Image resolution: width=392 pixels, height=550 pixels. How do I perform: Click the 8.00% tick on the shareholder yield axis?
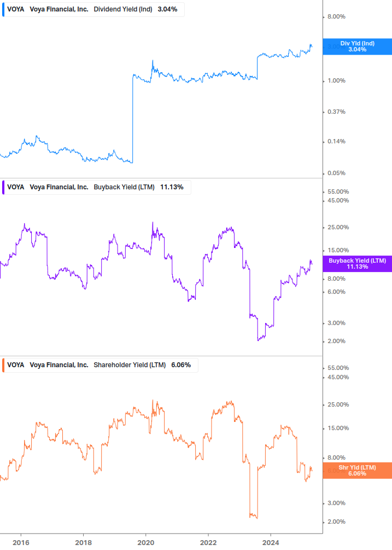(336, 458)
